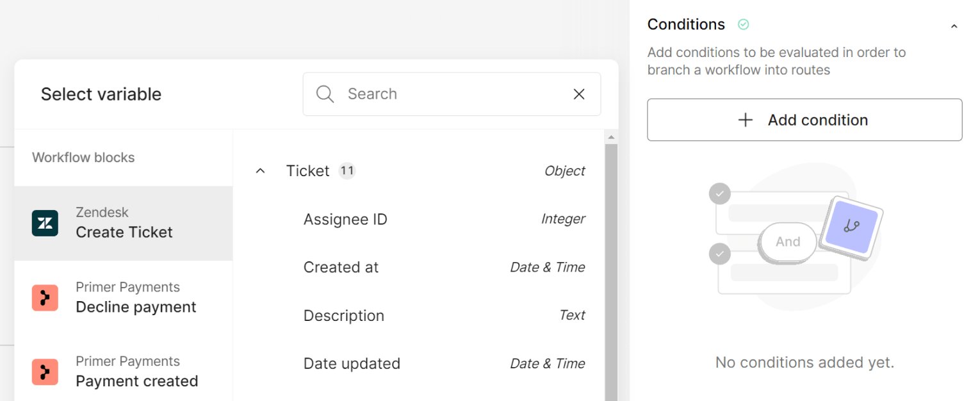Click the purple branch icon illustration

pyautogui.click(x=851, y=226)
